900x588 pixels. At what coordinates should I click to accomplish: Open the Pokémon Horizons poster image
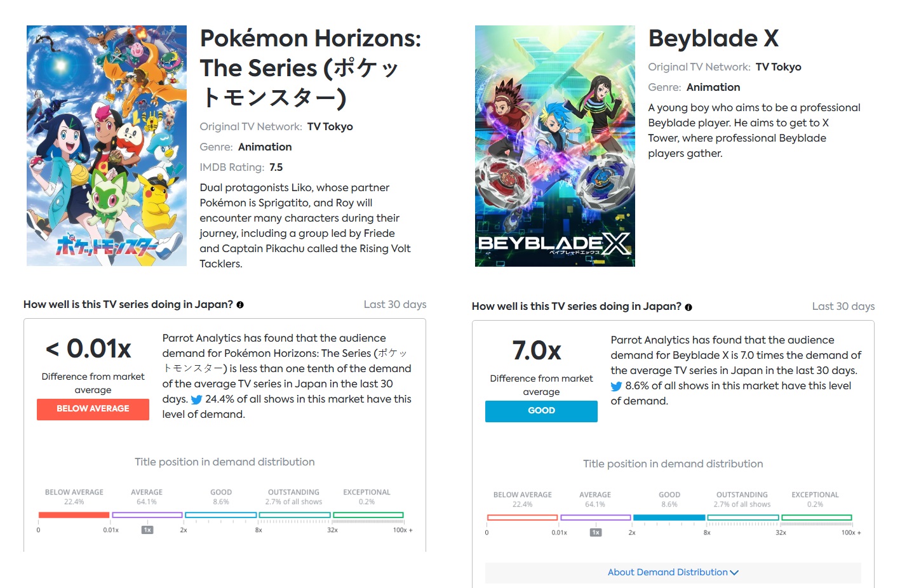pos(107,145)
